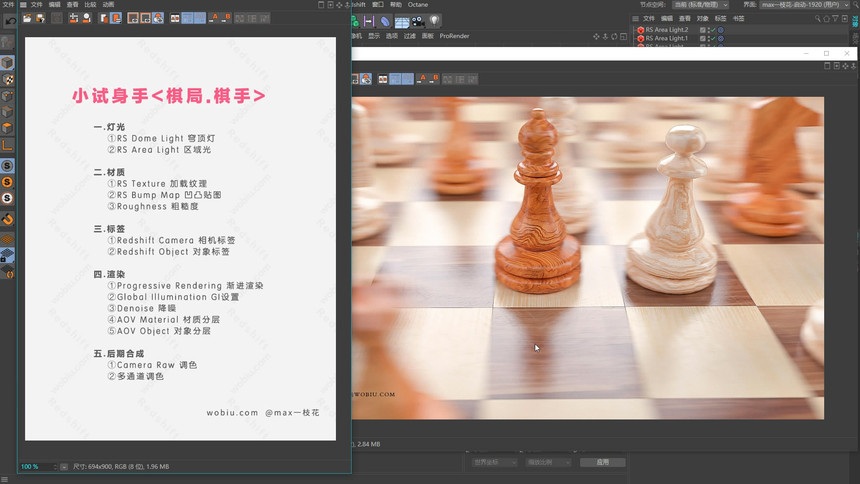Select the Polygons mode icon

[x=7, y=128]
